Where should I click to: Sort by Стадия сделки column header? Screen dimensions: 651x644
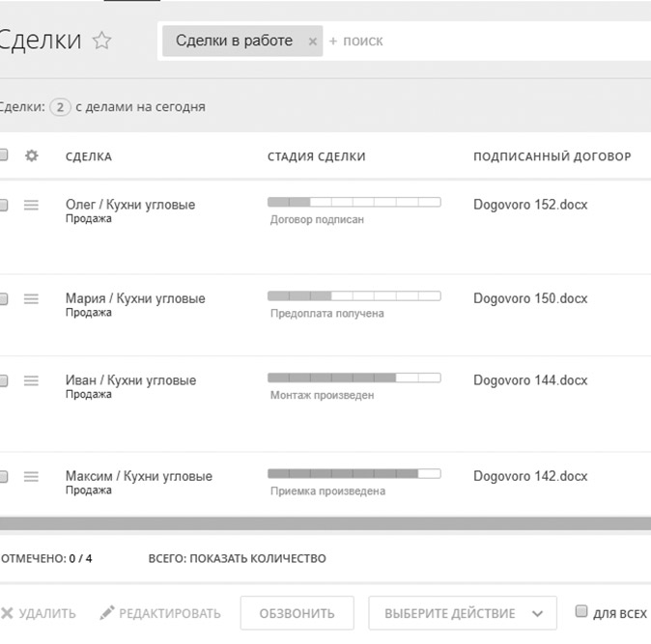click(316, 156)
